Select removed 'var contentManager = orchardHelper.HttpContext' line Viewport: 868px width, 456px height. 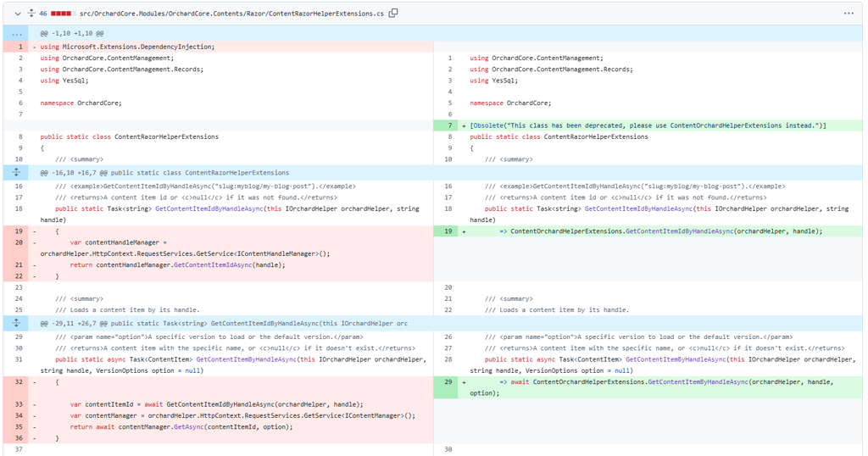tap(242, 415)
